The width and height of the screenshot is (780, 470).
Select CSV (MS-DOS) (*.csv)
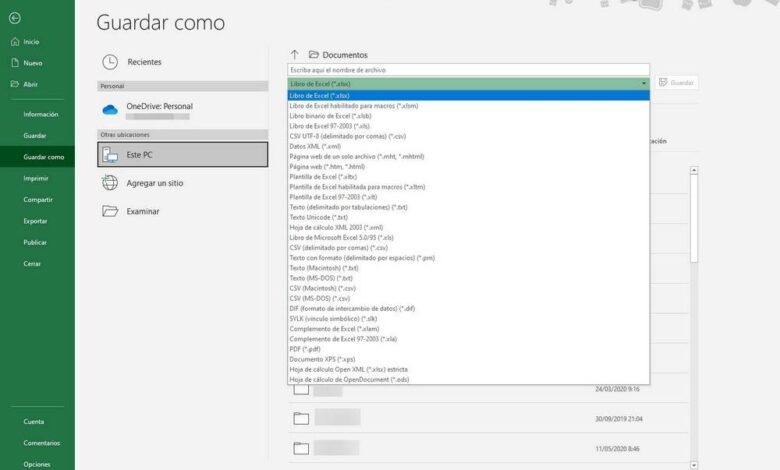click(x=469, y=298)
